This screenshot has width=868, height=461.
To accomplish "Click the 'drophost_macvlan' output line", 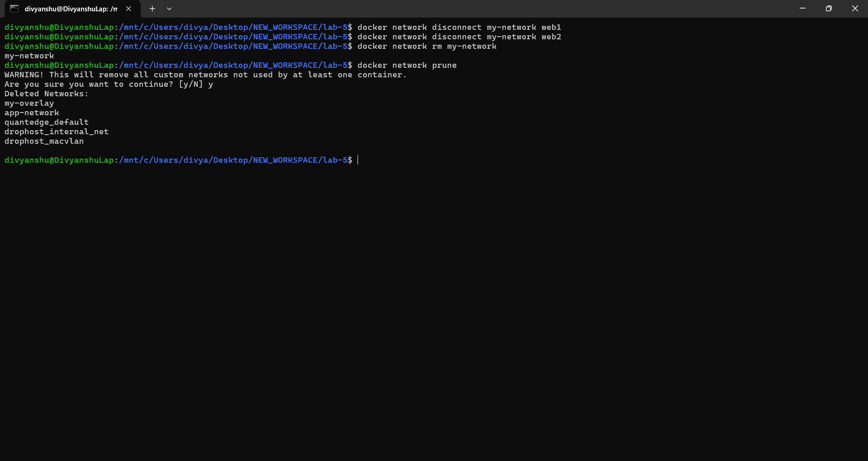I will pos(44,141).
